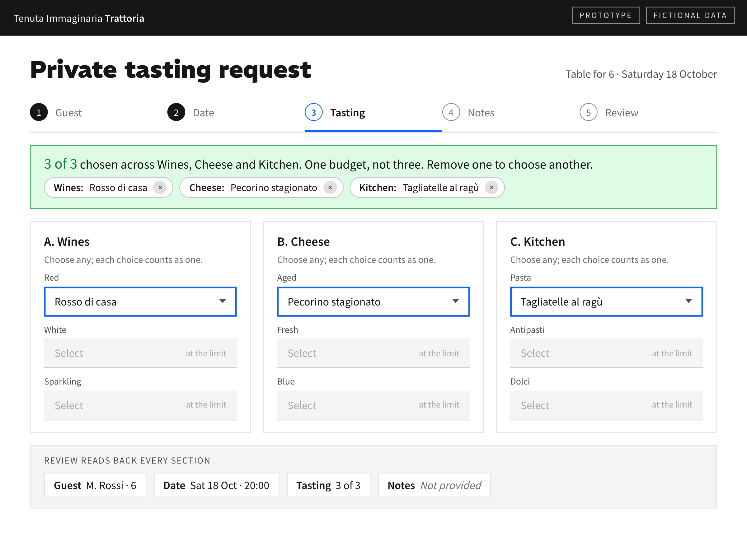
Task: Go to the Guest step label
Action: point(68,113)
